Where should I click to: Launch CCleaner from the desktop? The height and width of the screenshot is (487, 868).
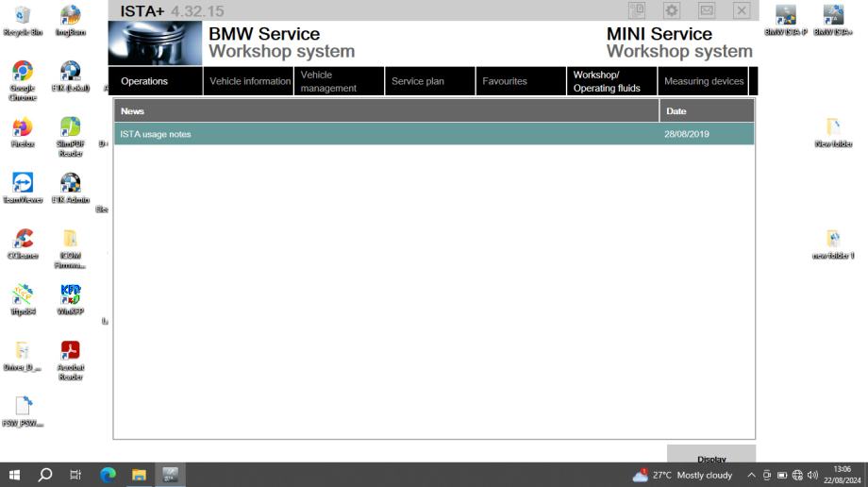coord(23,243)
